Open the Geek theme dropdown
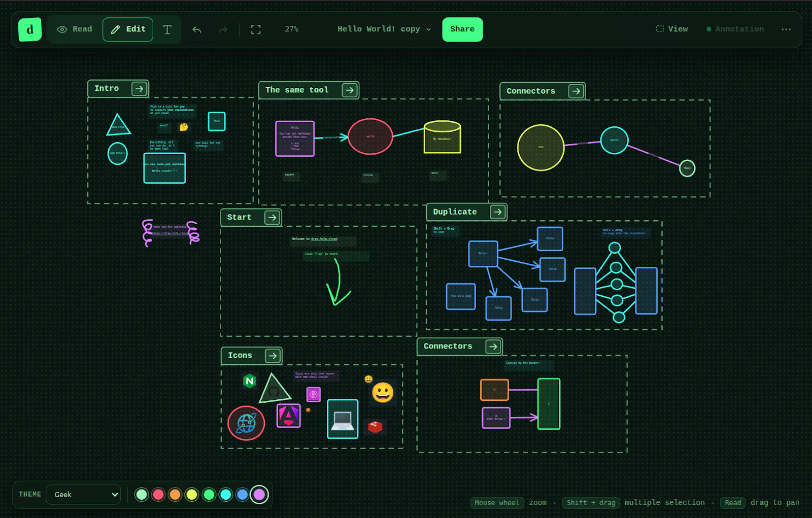812x518 pixels. click(83, 495)
